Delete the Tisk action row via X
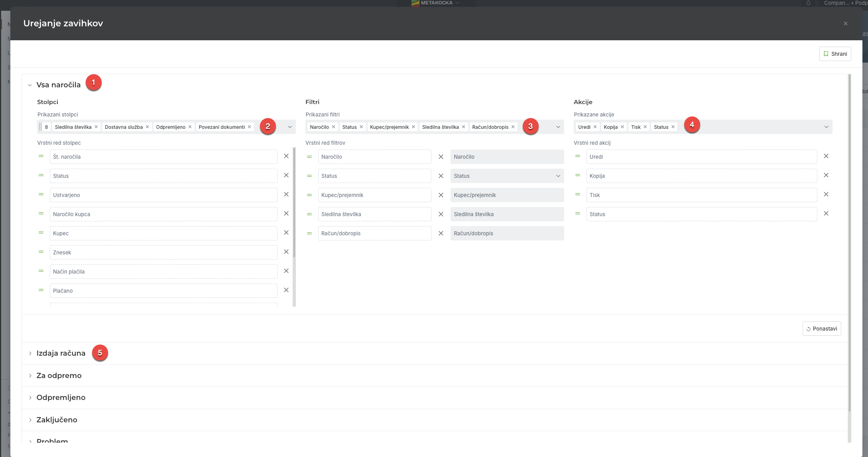Screen dimensions: 868x457 (x=826, y=195)
